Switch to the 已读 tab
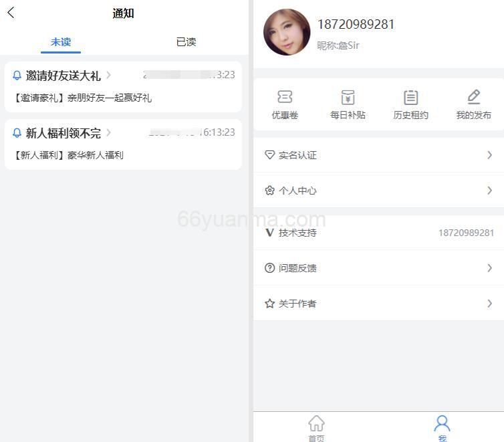 point(186,41)
